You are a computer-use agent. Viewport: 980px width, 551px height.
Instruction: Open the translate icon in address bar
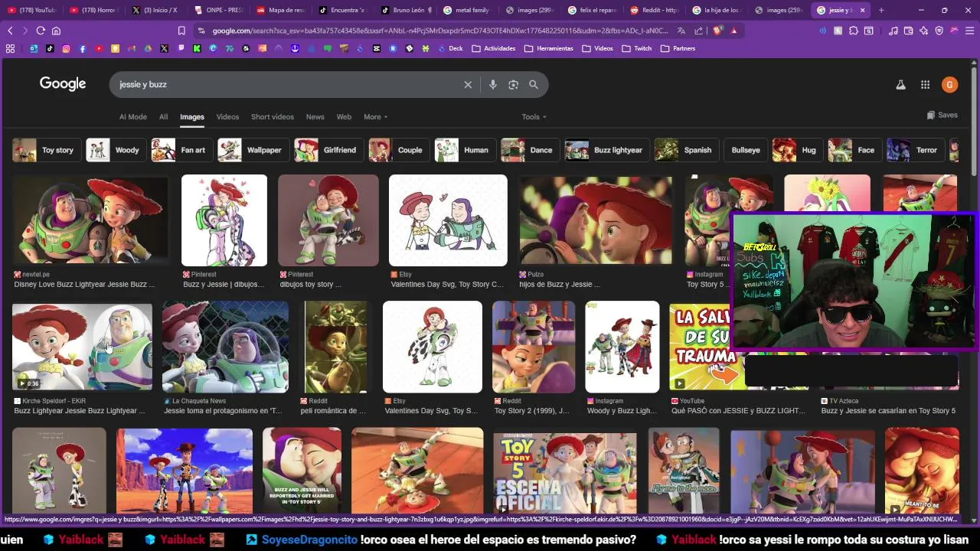[x=681, y=31]
